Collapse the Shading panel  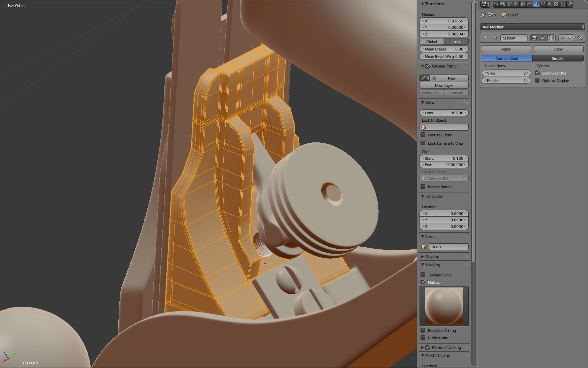(423, 264)
